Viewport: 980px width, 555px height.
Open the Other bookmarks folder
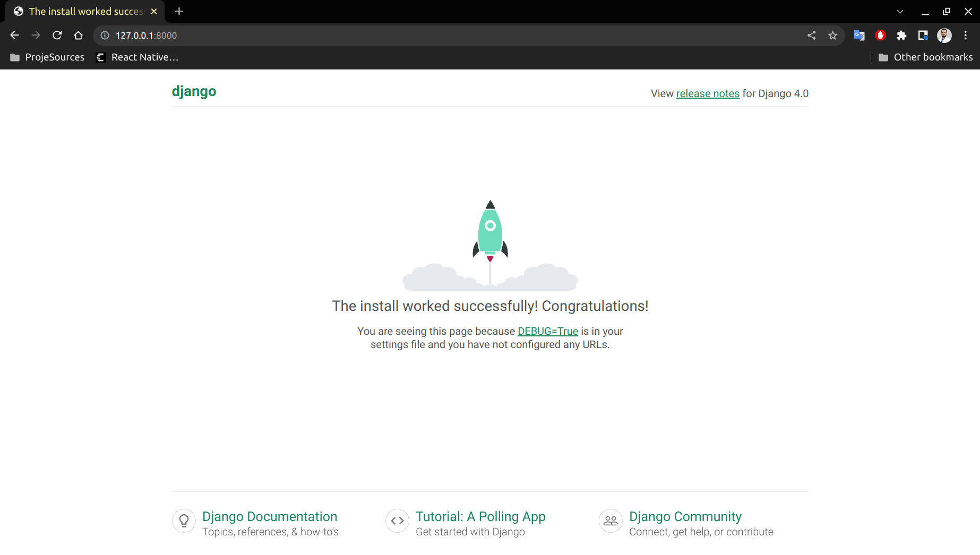pyautogui.click(x=925, y=57)
